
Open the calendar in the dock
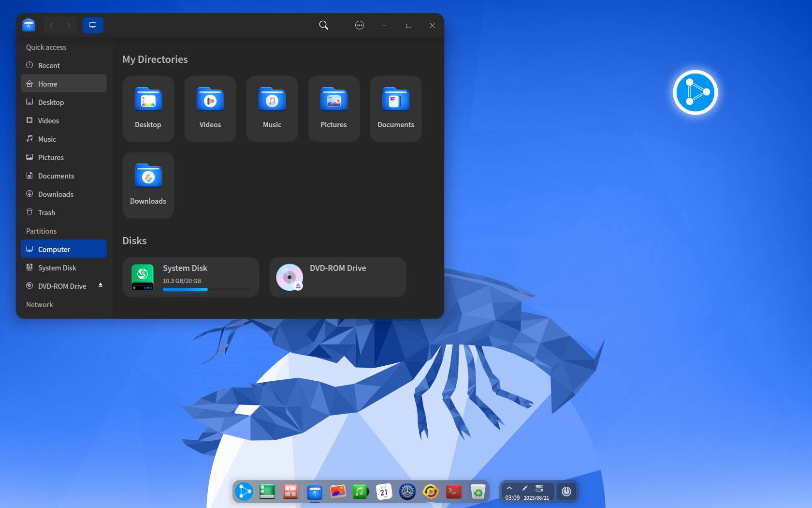[384, 492]
